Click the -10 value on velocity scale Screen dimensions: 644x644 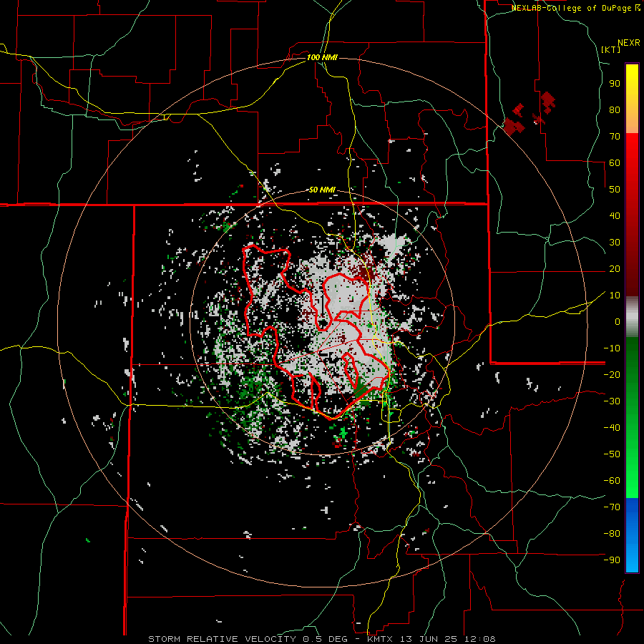point(612,348)
